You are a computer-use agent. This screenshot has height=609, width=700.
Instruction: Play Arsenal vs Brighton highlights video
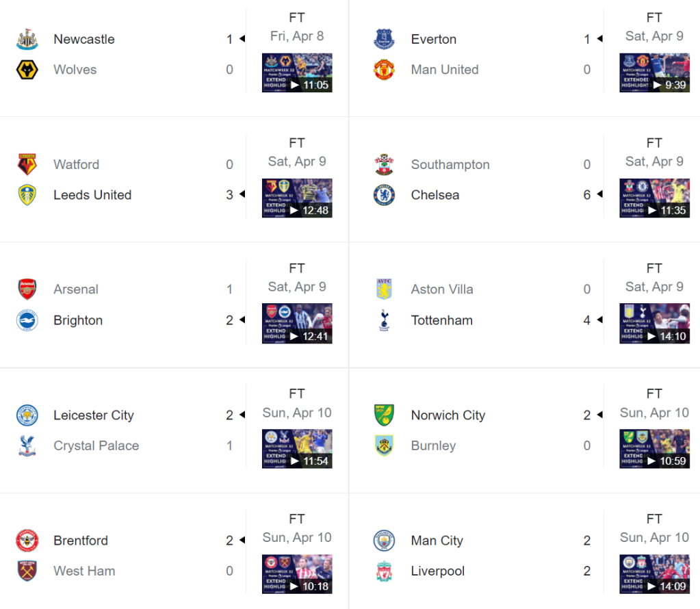pyautogui.click(x=297, y=323)
